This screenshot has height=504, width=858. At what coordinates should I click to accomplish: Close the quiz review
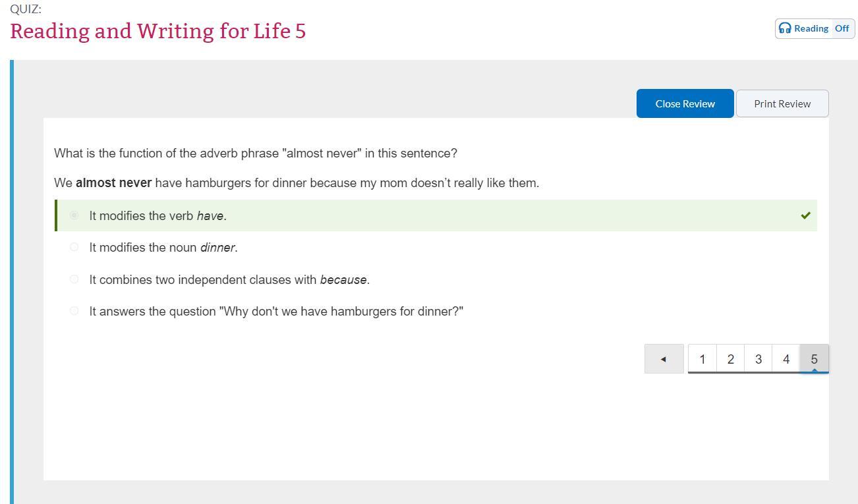685,103
